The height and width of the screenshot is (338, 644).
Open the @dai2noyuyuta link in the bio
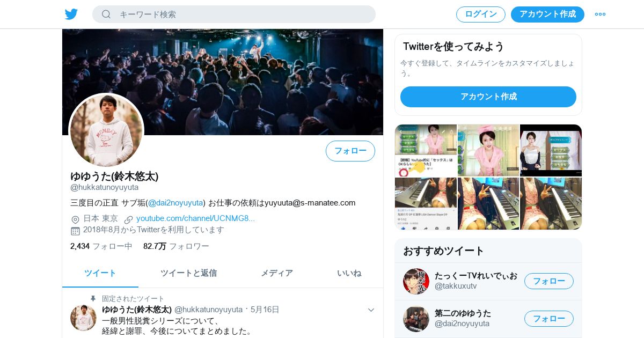[175, 203]
